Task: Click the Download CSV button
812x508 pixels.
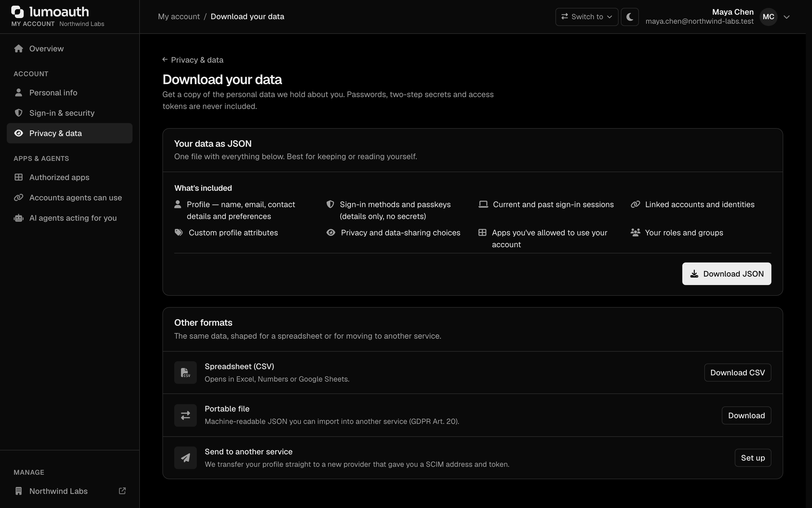Action: [x=738, y=373]
